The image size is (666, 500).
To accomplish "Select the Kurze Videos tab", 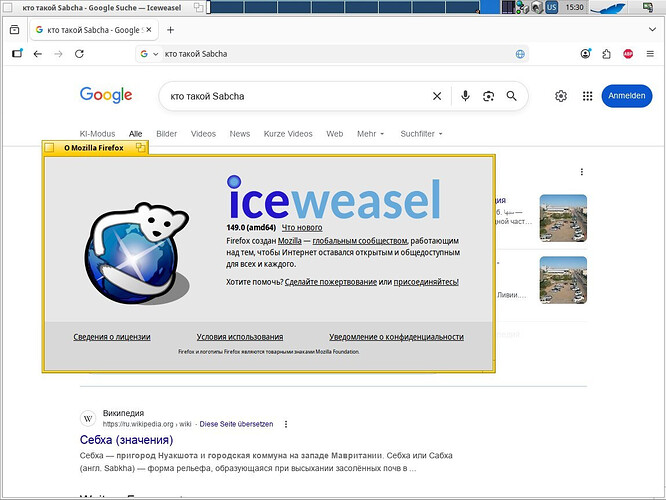I will 288,133.
